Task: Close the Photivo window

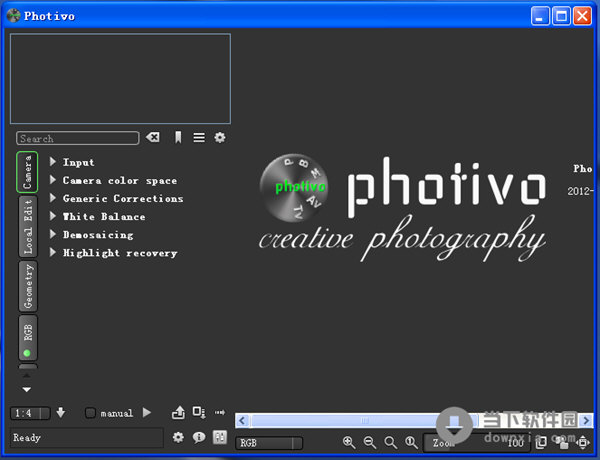Action: [582, 16]
